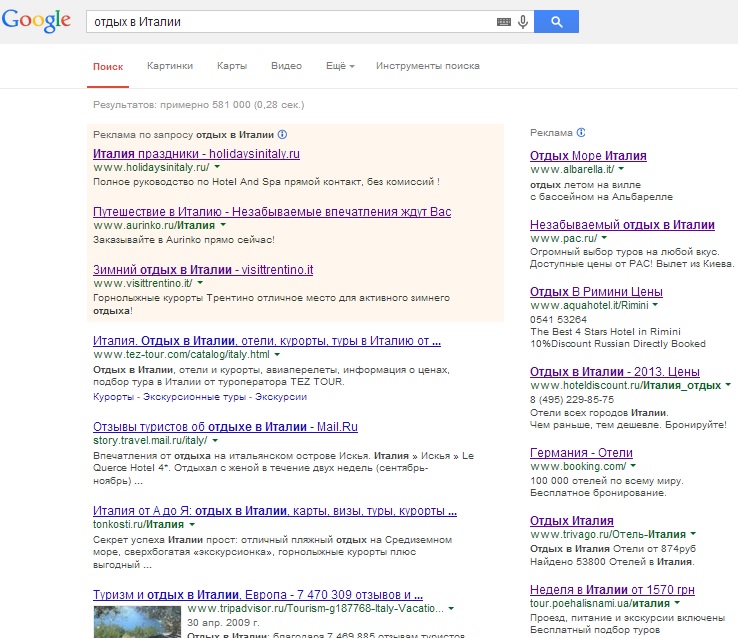
Task: Expand the arrow next to www.pac.ru/
Action: point(604,238)
